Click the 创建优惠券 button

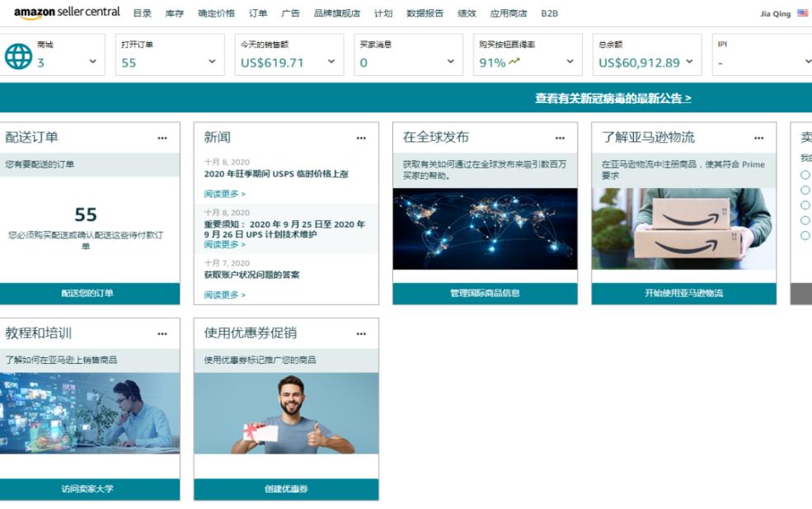(x=286, y=489)
